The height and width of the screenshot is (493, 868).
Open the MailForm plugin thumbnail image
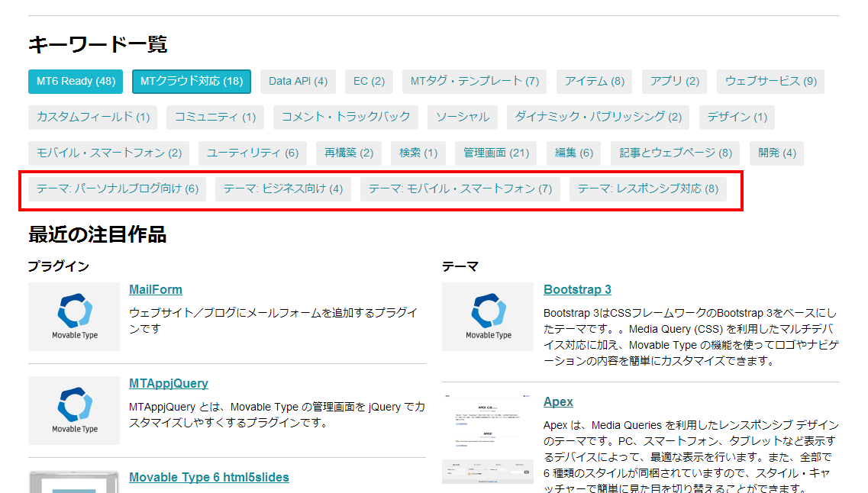click(x=74, y=317)
